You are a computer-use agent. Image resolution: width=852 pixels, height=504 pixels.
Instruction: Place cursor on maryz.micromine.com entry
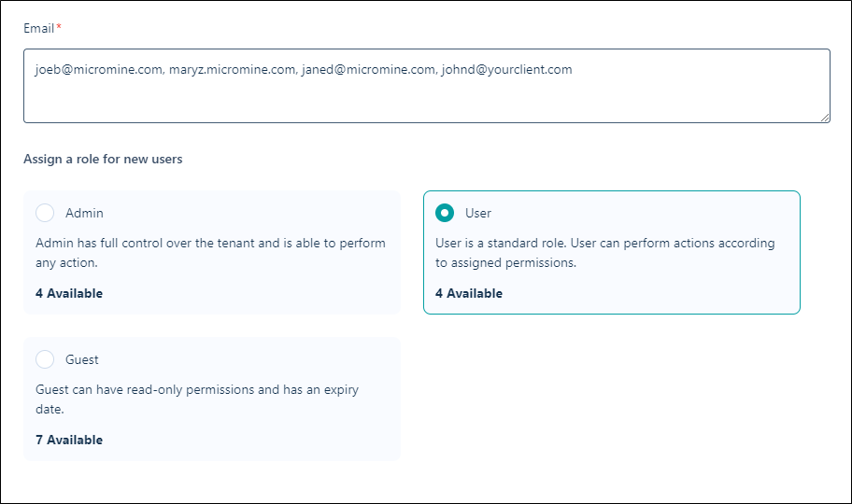tap(231, 69)
